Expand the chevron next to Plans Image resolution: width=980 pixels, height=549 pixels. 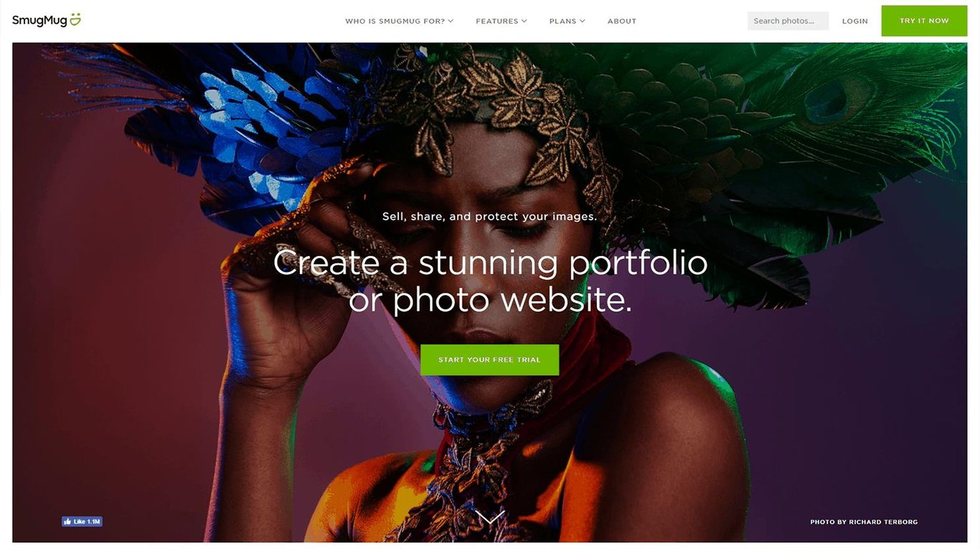coord(582,21)
